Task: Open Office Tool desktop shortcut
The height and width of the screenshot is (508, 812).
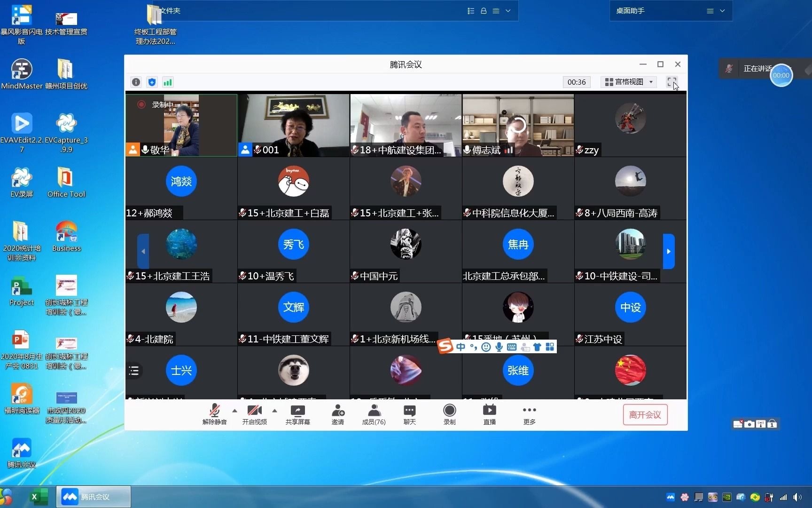Action: 66,182
